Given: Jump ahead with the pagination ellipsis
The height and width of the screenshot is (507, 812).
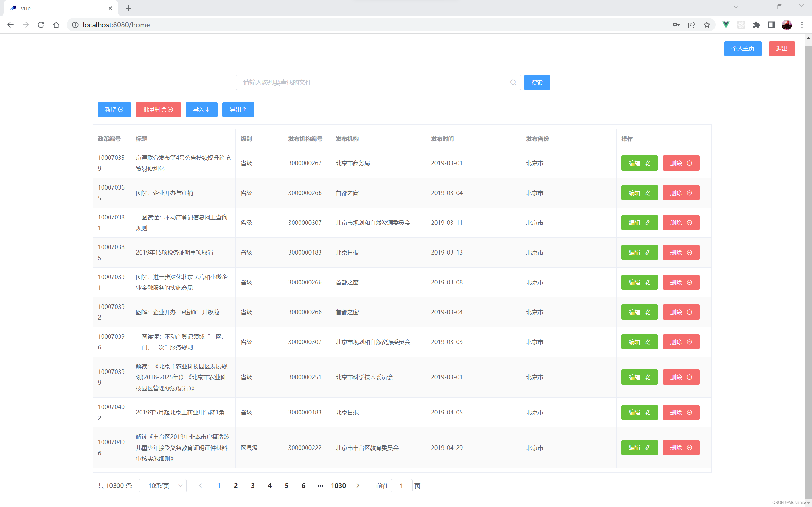Looking at the screenshot, I should [320, 485].
